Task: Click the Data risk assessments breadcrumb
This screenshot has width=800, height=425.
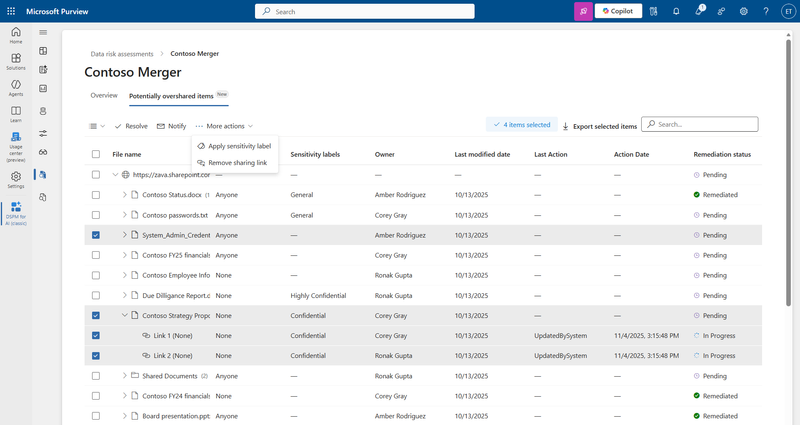Action: point(122,53)
